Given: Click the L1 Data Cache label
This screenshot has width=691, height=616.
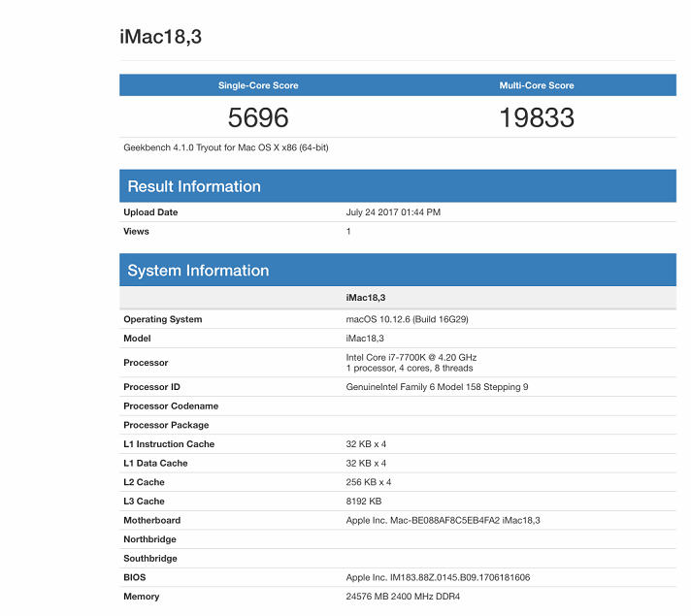Looking at the screenshot, I should click(x=155, y=463).
